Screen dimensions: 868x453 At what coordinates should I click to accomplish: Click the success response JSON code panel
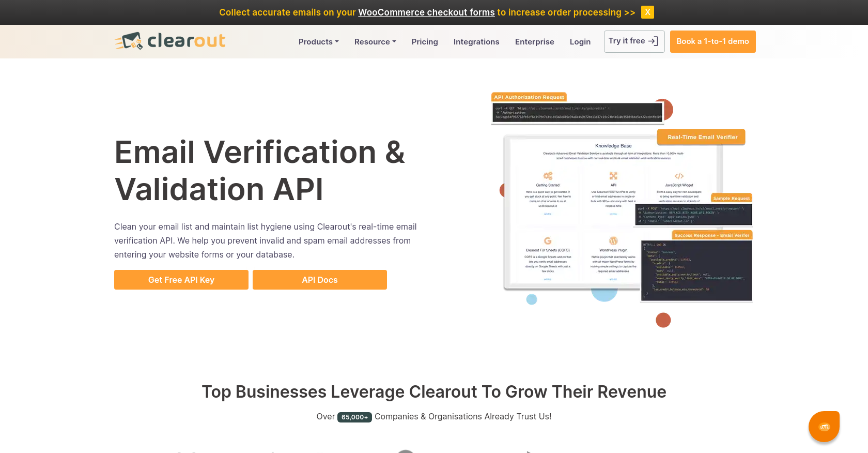pyautogui.click(x=696, y=270)
